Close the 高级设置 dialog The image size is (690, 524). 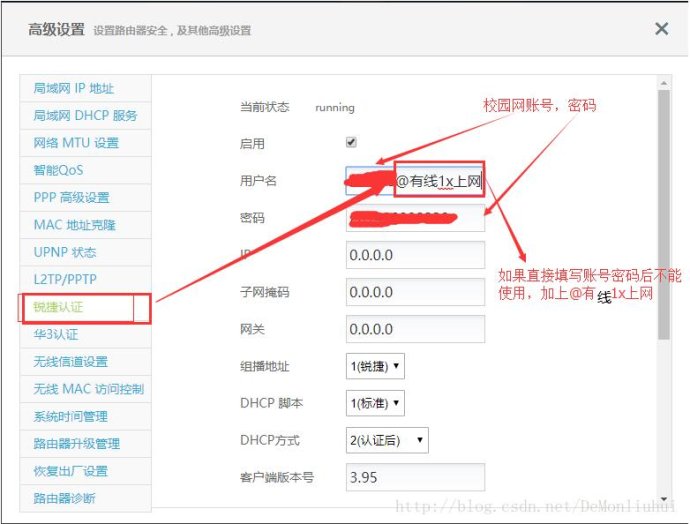(x=661, y=29)
